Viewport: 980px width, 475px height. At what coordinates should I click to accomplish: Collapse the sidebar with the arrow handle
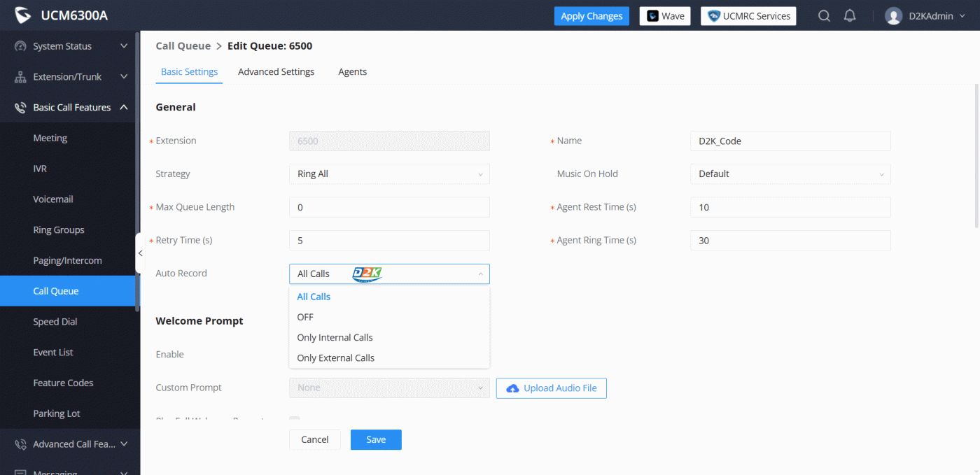140,253
